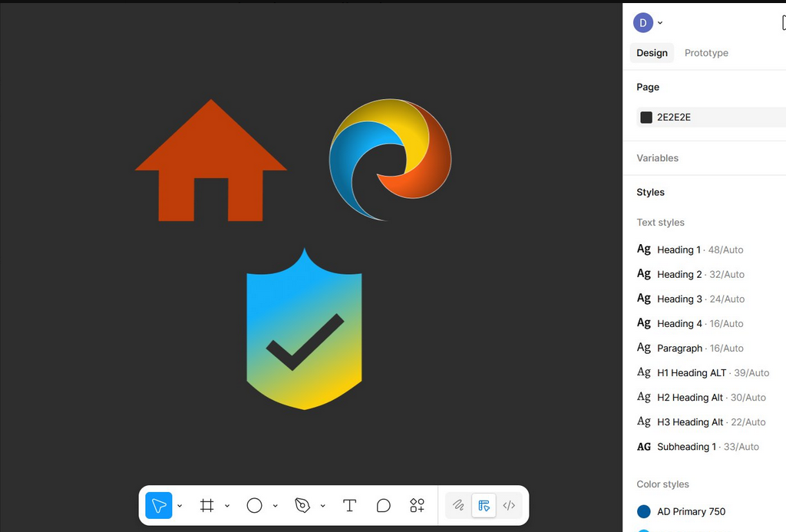Click the D user avatar
The height and width of the screenshot is (532, 786).
click(x=643, y=22)
